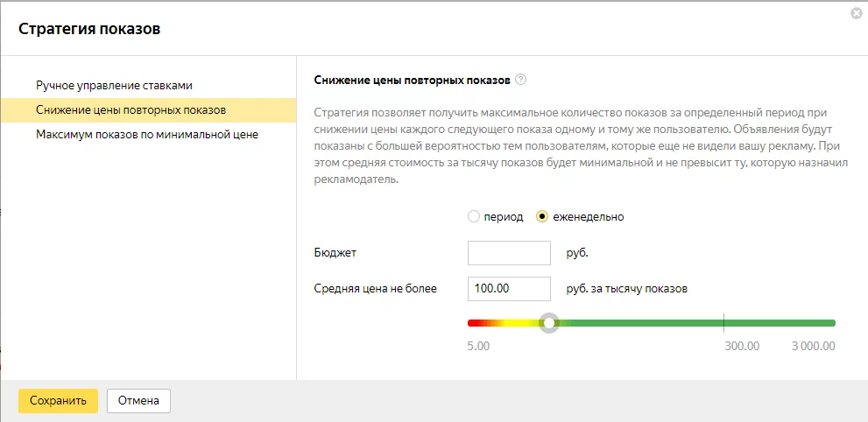The image size is (868, 422).
Task: Click the 'Сохранить' button
Action: tap(58, 401)
